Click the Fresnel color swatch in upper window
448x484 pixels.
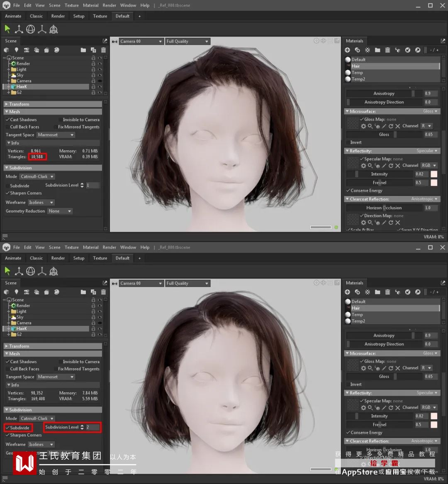(434, 183)
